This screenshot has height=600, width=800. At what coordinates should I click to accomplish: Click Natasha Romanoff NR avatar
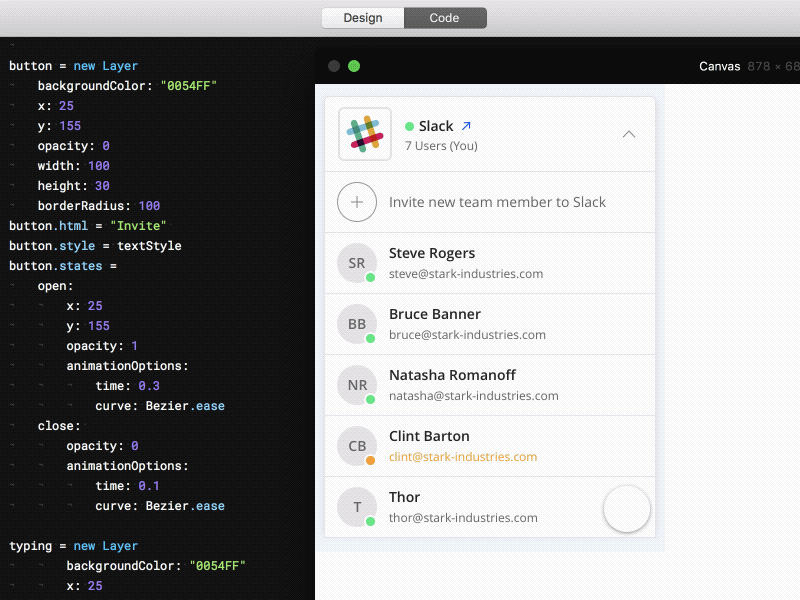point(357,385)
